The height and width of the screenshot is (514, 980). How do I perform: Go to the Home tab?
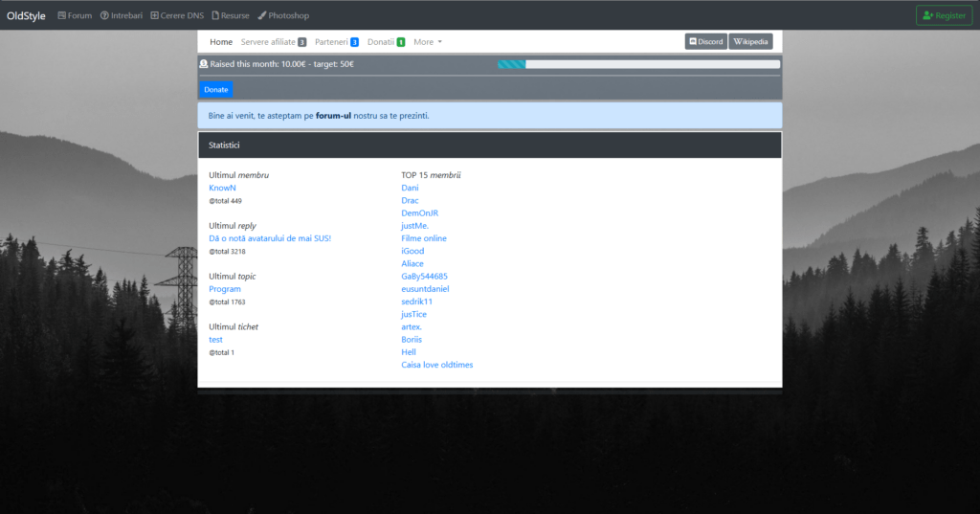(x=221, y=42)
